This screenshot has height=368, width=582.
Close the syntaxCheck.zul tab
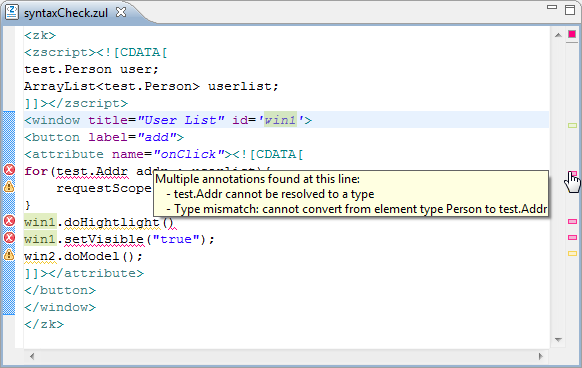click(121, 12)
